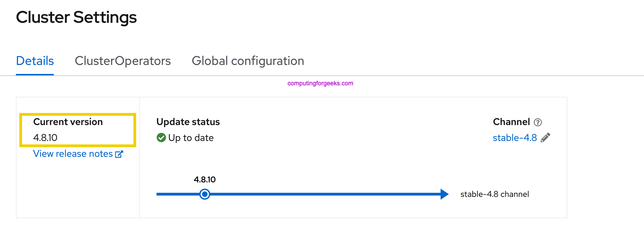Click the external link icon beside release notes
644x237 pixels.
[x=119, y=154]
